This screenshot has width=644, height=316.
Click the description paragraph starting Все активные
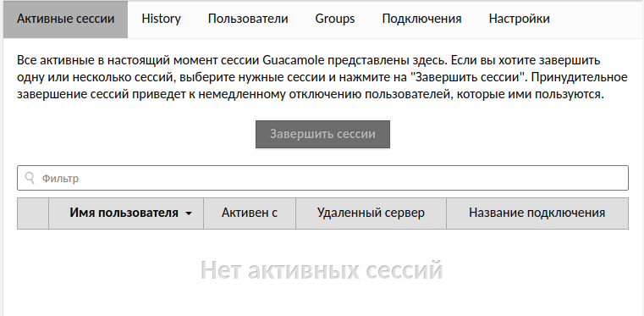click(x=322, y=77)
